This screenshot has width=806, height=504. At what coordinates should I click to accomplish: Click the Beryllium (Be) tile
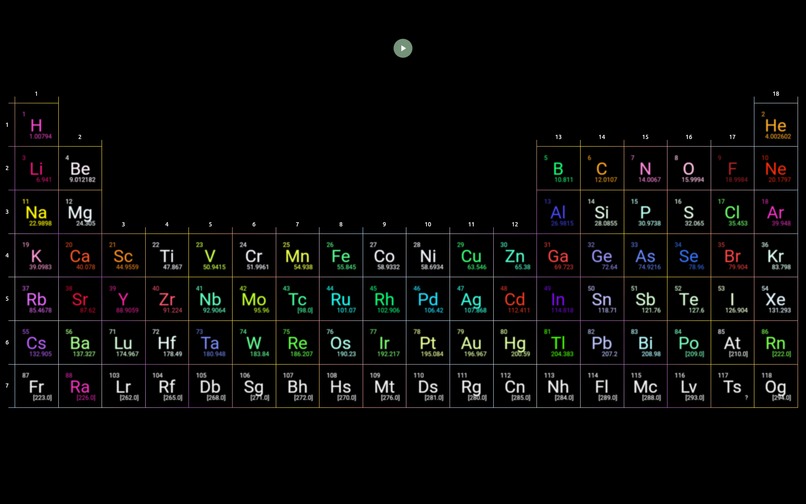(x=80, y=169)
